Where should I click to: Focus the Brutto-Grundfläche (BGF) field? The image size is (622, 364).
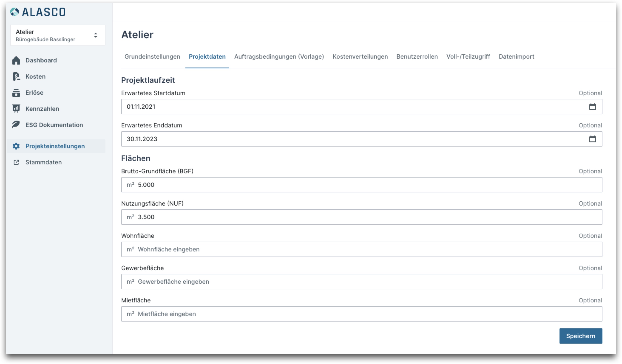(x=362, y=185)
